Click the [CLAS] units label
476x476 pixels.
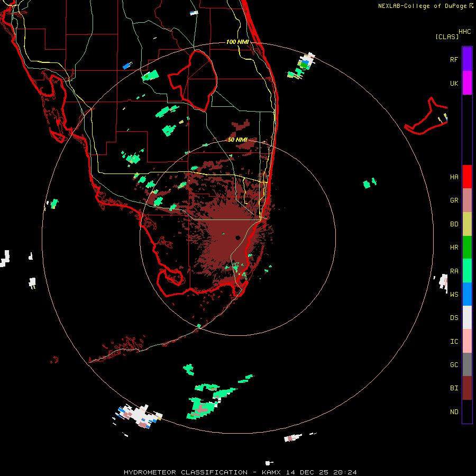tap(447, 36)
